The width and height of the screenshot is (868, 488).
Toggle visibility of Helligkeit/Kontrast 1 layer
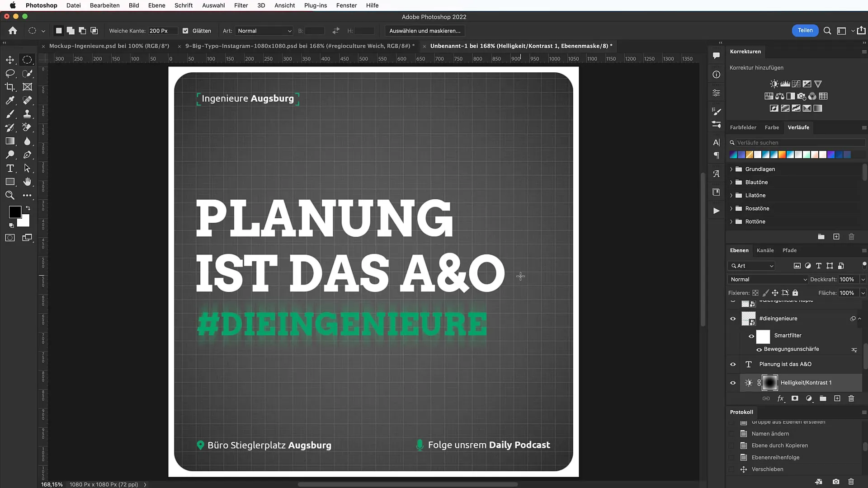pos(733,383)
